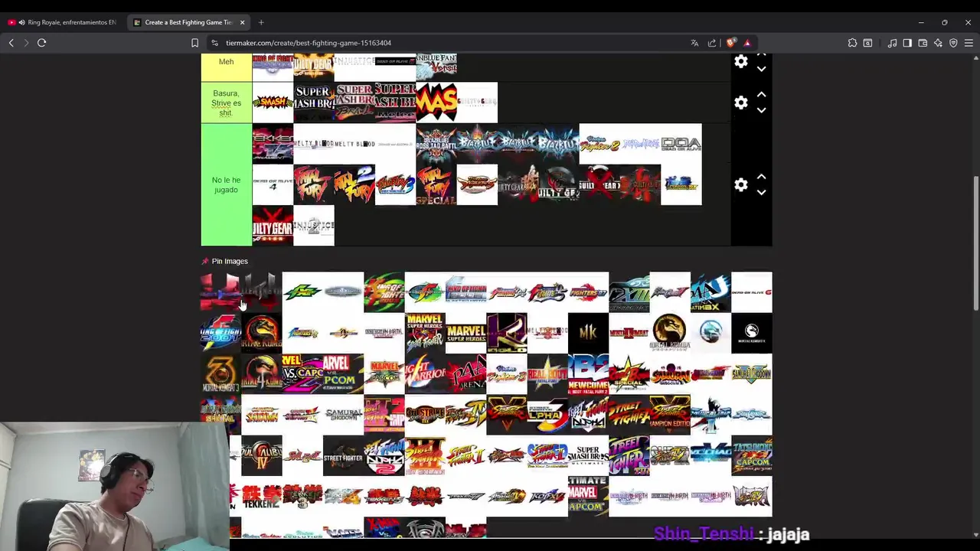Toggle the browser sidebar panel
This screenshot has width=980, height=551.
tap(907, 43)
